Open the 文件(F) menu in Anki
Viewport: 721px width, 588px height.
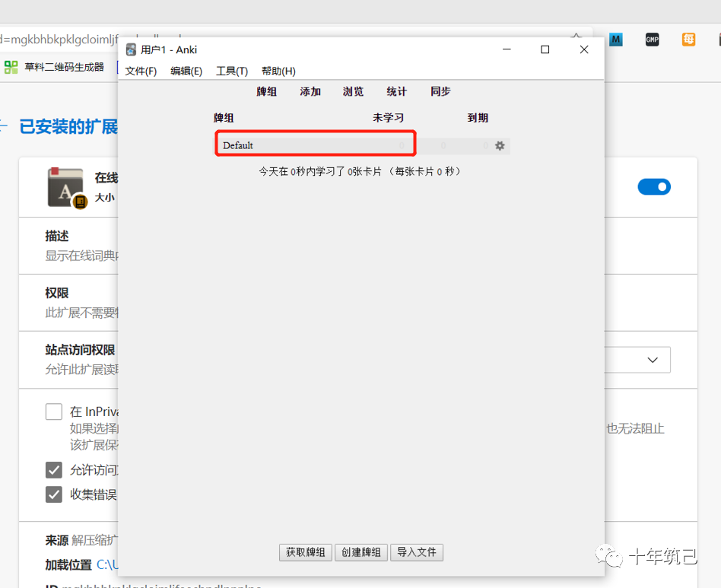[141, 72]
